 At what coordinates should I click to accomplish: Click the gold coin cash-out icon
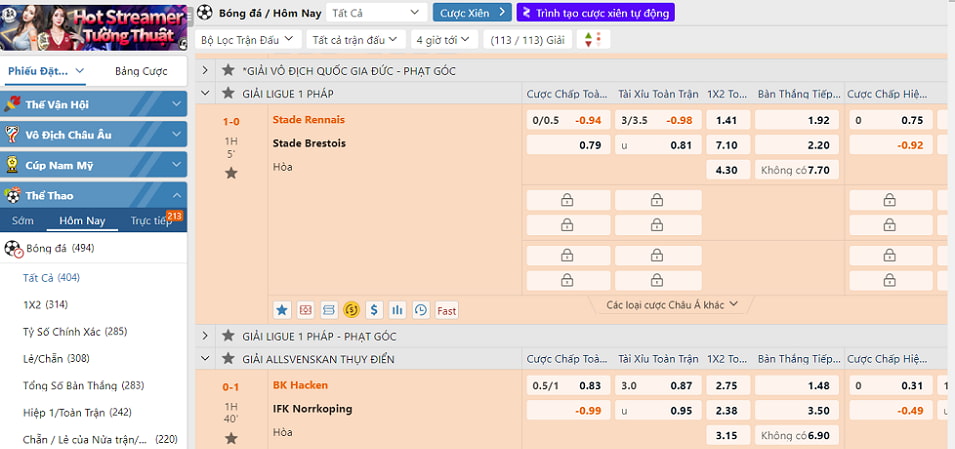(351, 310)
